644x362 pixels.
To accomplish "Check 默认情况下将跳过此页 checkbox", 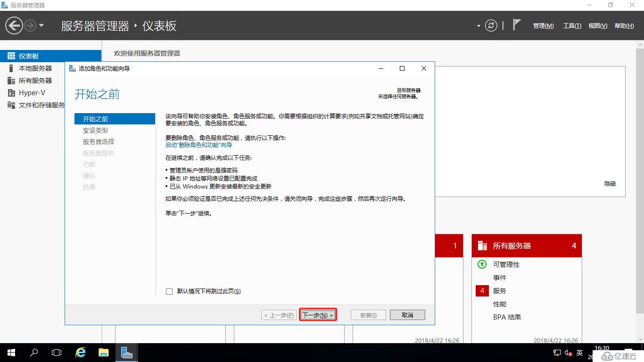I will (x=169, y=291).
